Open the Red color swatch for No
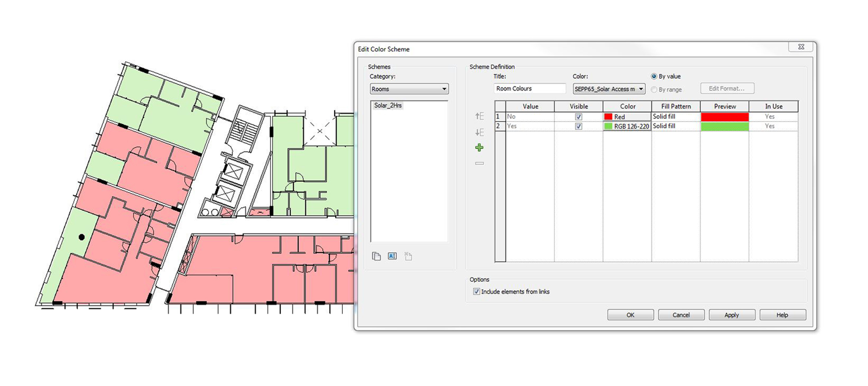Screen dimensions: 868x386 [627, 117]
